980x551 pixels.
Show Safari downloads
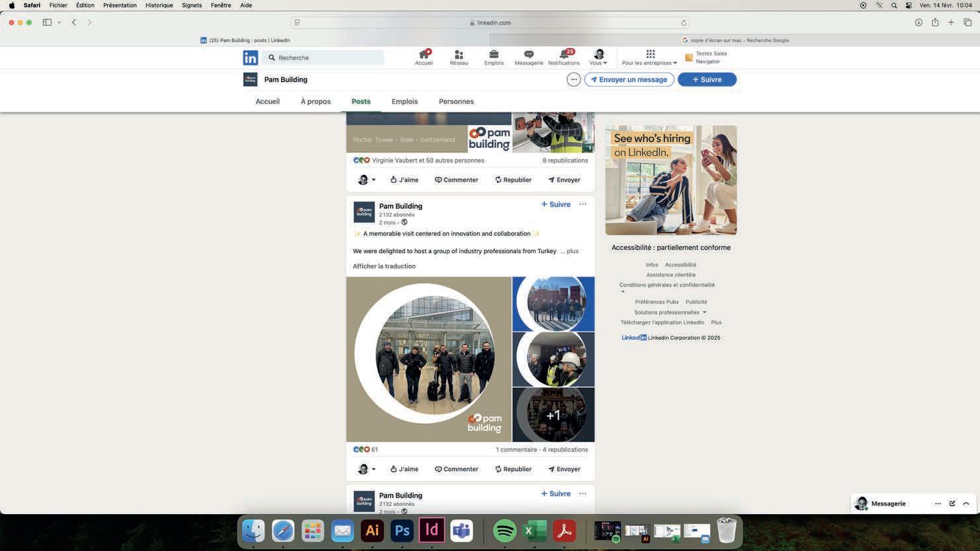click(x=919, y=22)
